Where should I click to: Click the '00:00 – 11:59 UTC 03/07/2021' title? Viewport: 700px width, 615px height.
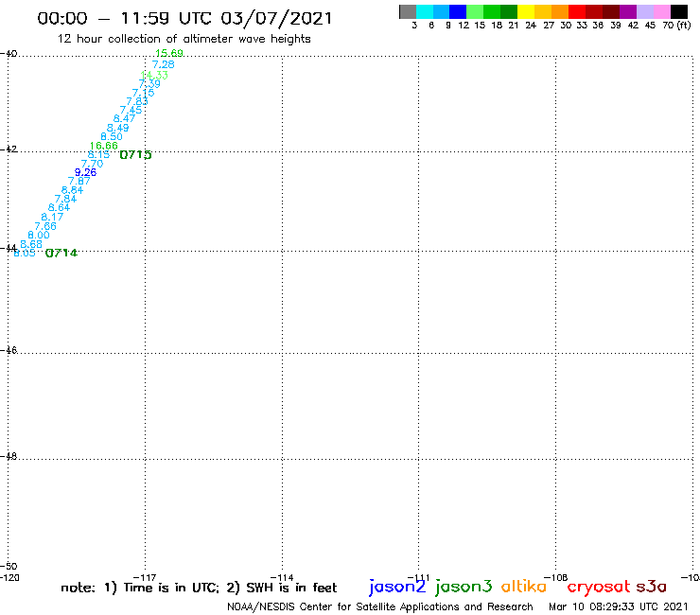pos(184,18)
